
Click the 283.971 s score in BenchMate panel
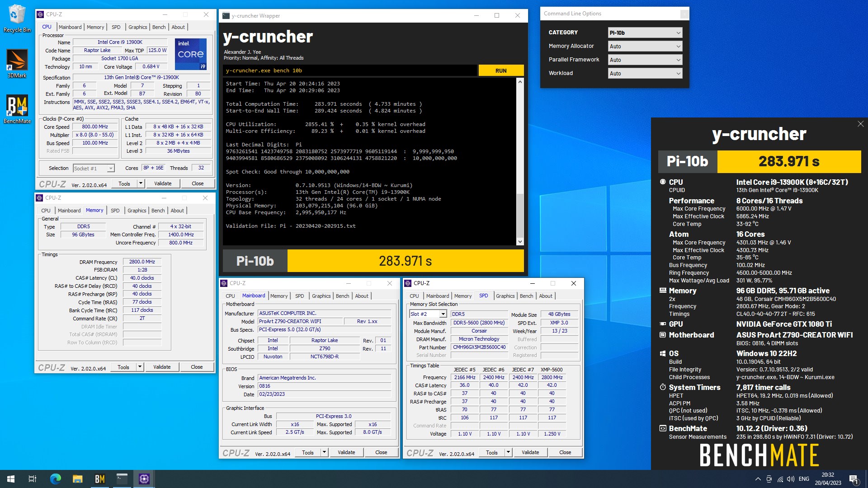[x=789, y=161]
